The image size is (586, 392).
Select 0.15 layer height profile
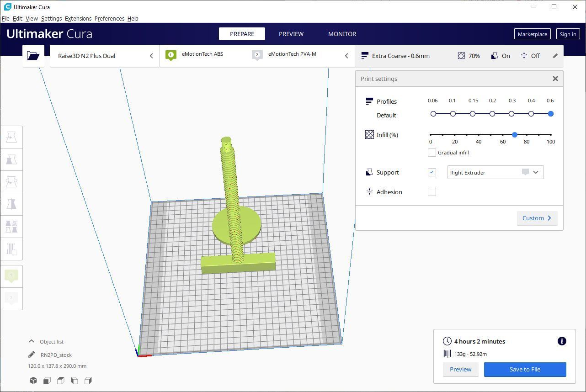[473, 114]
